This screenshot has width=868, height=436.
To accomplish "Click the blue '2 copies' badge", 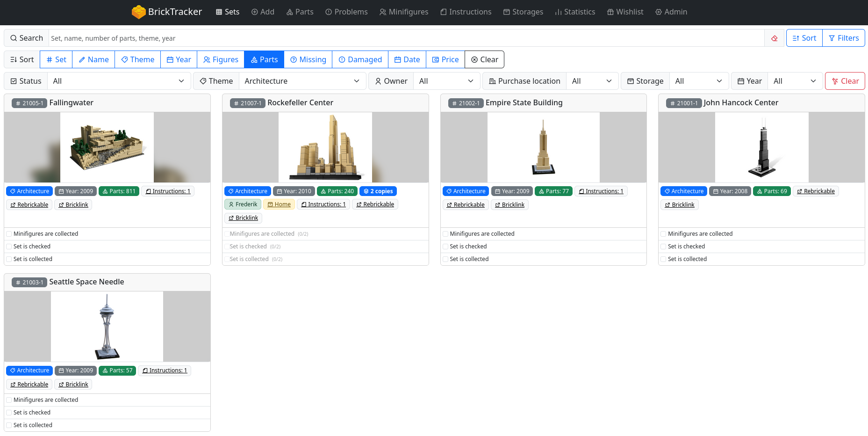I will pyautogui.click(x=378, y=191).
